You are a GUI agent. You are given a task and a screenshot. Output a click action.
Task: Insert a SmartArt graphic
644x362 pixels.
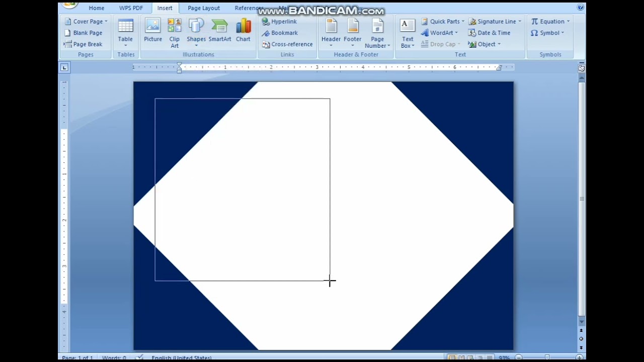(x=220, y=30)
